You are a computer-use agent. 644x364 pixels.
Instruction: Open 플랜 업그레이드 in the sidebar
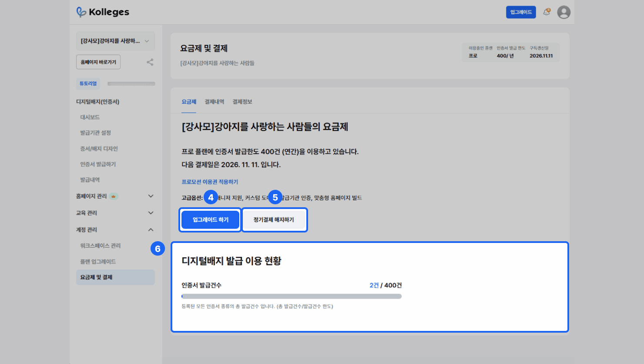click(98, 262)
